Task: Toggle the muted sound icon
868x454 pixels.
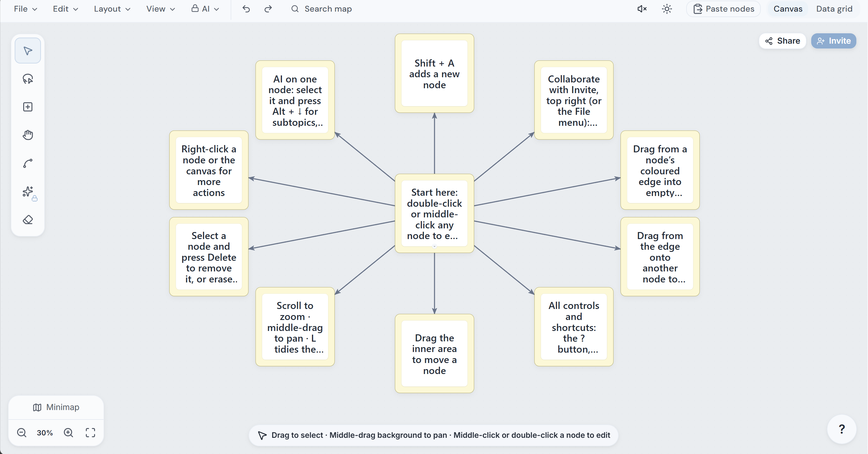Action: [x=642, y=9]
